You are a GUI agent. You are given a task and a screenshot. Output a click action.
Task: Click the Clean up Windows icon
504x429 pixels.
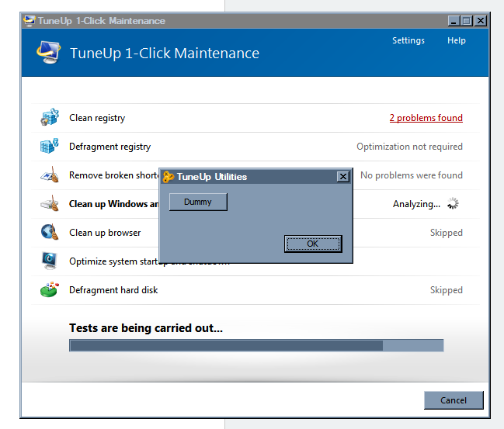click(49, 204)
